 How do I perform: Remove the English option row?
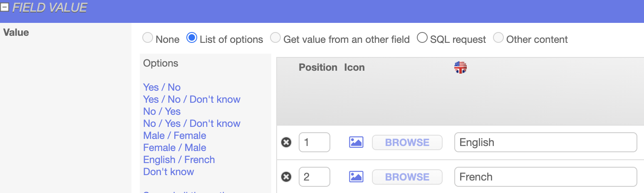pos(286,143)
